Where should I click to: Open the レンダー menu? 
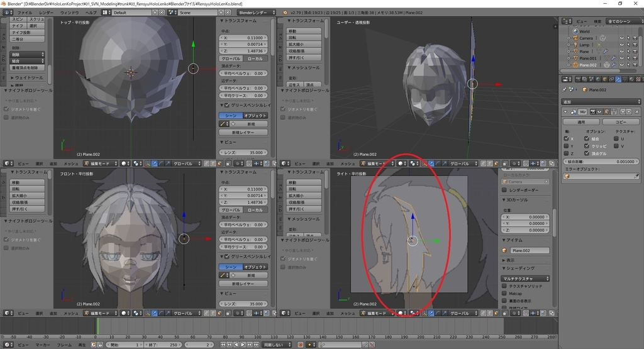[x=46, y=13]
